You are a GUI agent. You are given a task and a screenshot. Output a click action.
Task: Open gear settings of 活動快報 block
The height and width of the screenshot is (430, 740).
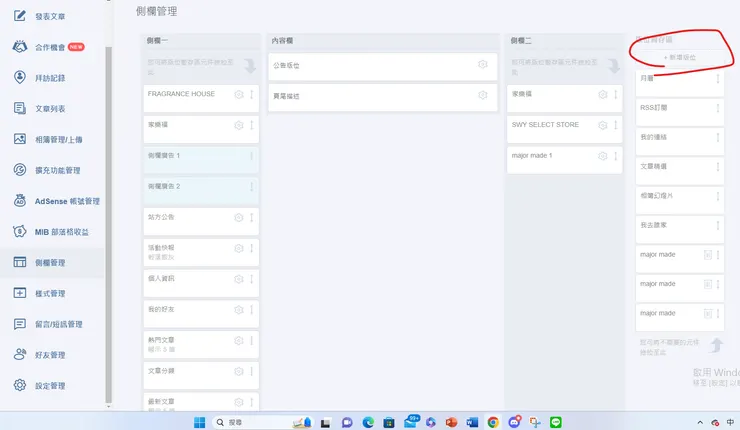coord(239,248)
